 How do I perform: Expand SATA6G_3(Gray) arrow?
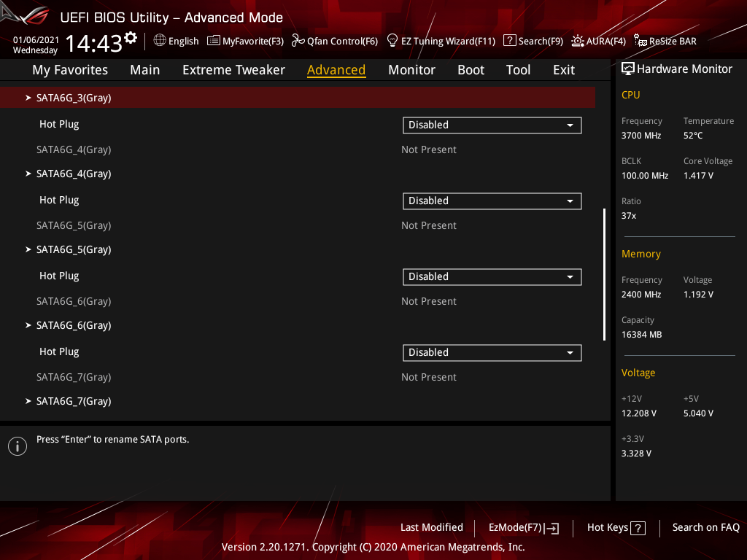(28, 98)
